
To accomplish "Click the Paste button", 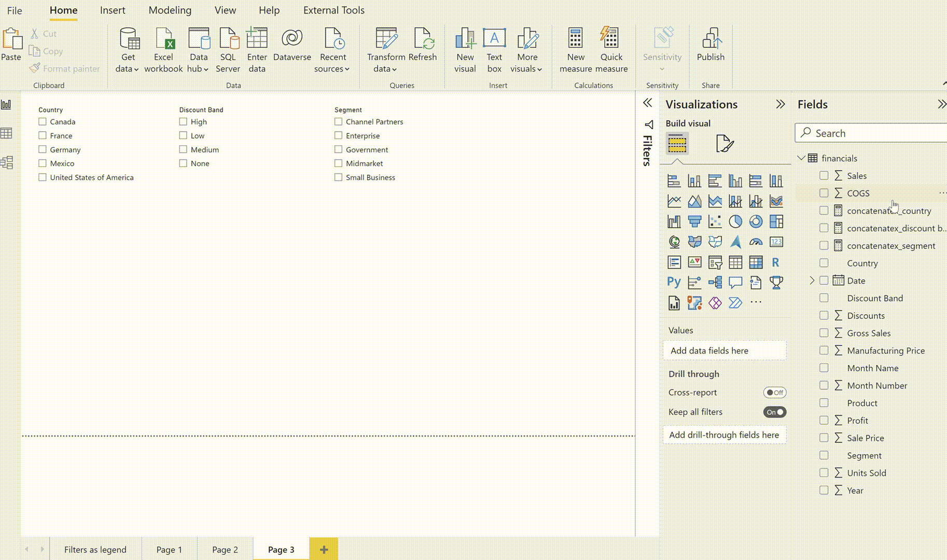I will point(11,45).
